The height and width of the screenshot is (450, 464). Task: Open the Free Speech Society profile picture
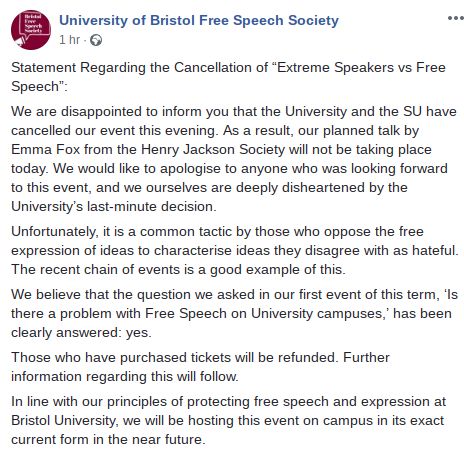click(x=31, y=30)
